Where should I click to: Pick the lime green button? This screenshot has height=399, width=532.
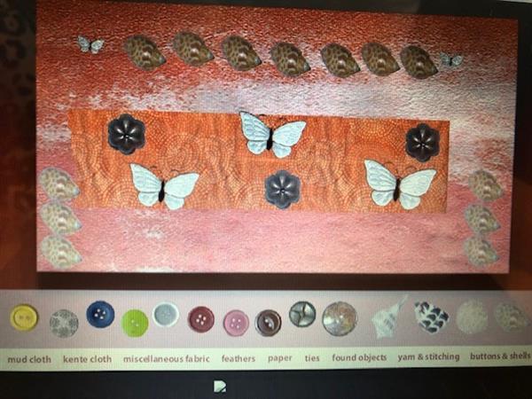tap(135, 323)
